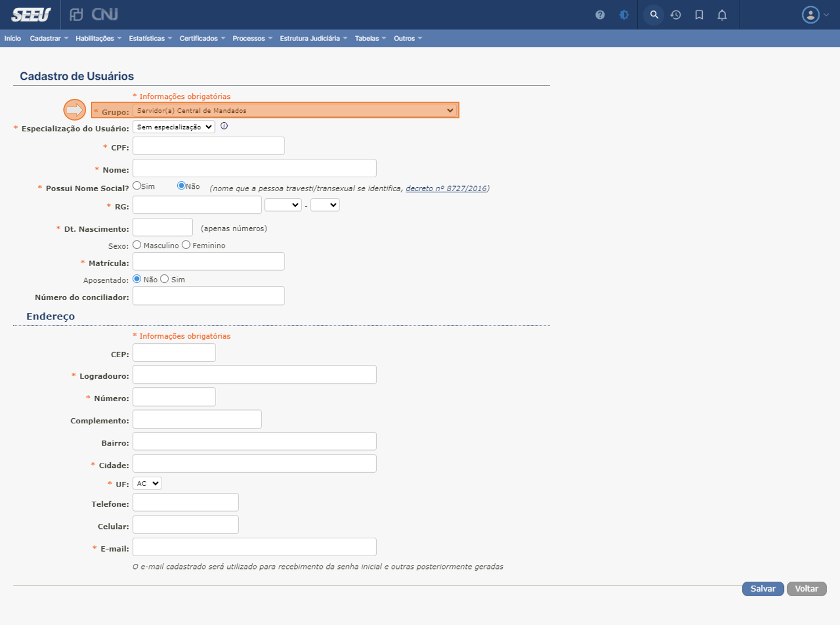Focus the Matrícula input field
The height and width of the screenshot is (625, 840).
click(208, 262)
